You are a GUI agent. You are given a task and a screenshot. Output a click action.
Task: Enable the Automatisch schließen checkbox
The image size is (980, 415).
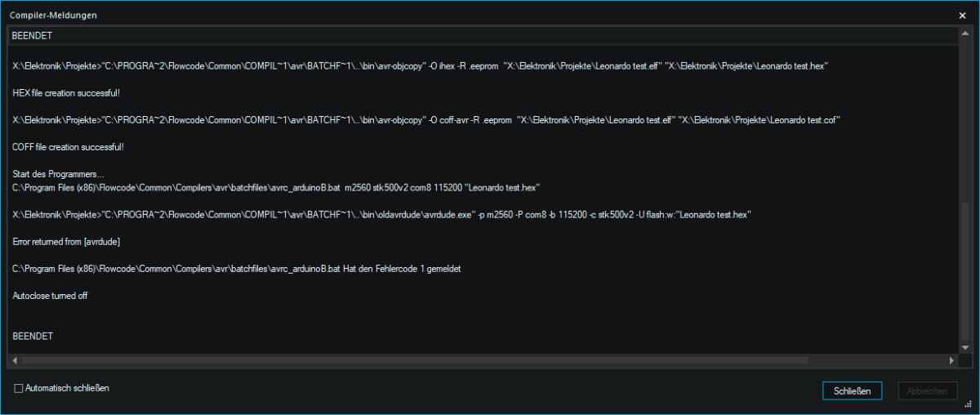pyautogui.click(x=18, y=388)
